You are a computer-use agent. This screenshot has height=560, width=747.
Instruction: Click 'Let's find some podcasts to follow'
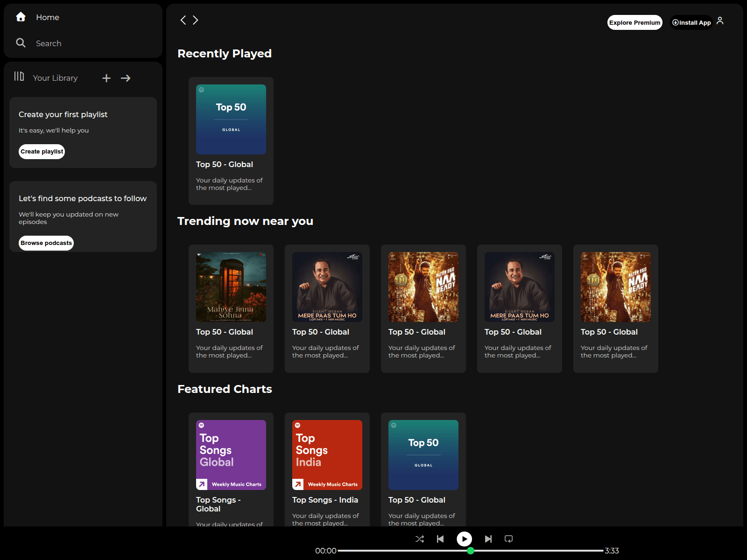pyautogui.click(x=83, y=198)
